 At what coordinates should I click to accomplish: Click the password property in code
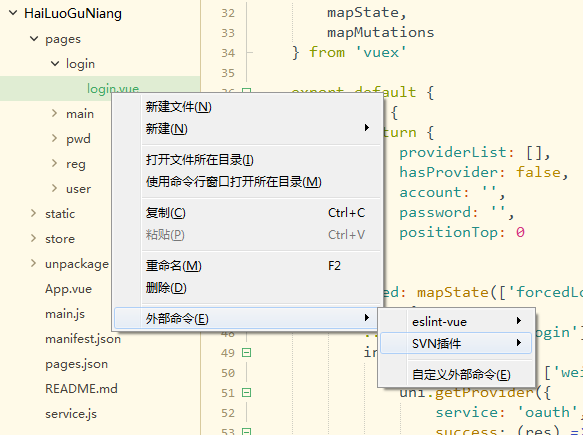click(x=435, y=213)
